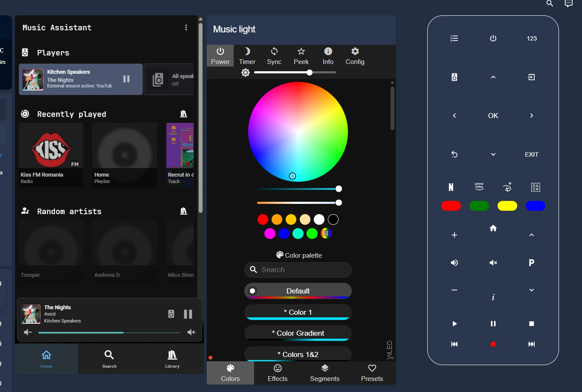Open the Music Assistant Library tab

(172, 359)
